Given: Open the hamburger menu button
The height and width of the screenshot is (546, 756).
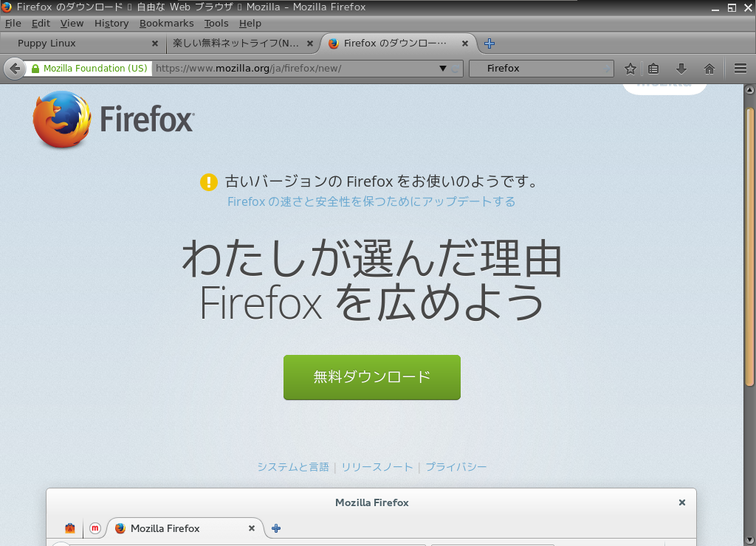Looking at the screenshot, I should [740, 69].
